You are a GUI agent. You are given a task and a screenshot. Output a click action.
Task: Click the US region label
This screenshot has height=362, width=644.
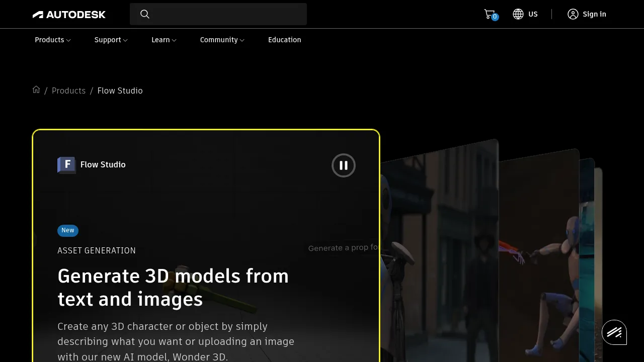click(533, 14)
